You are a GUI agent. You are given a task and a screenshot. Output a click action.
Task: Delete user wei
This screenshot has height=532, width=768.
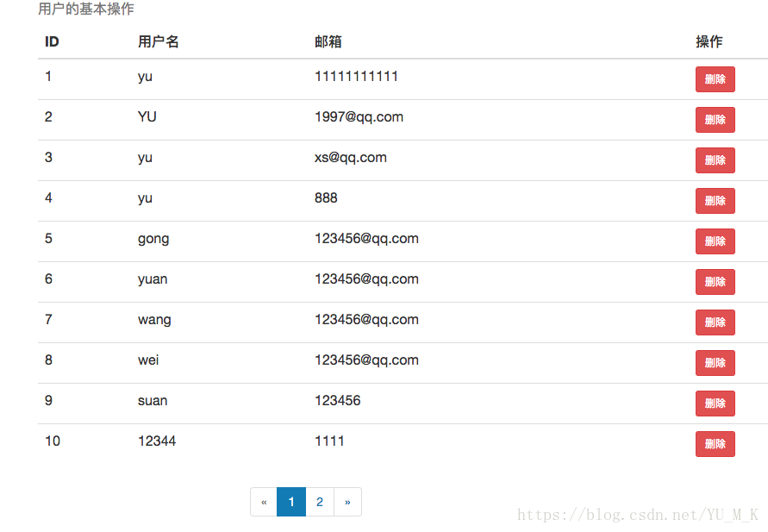point(715,363)
